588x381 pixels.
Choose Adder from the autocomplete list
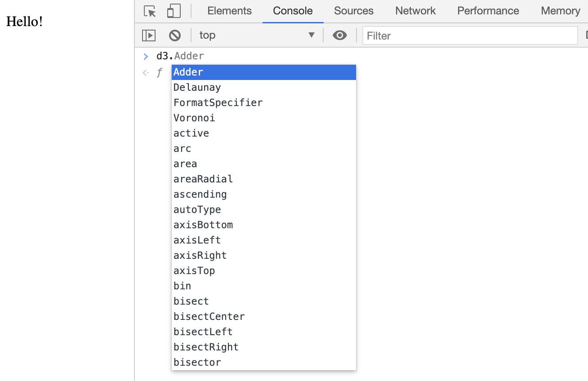[x=264, y=72]
